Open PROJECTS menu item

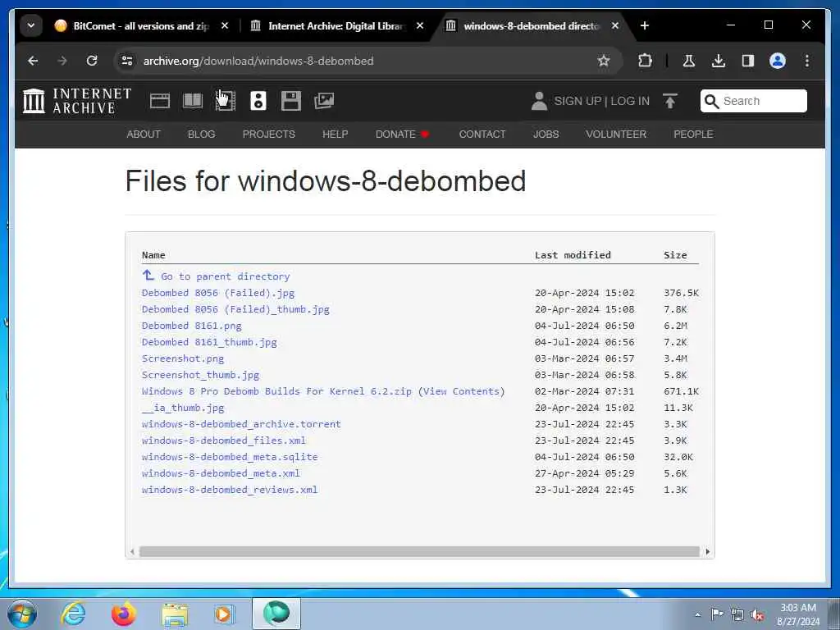pyautogui.click(x=269, y=135)
